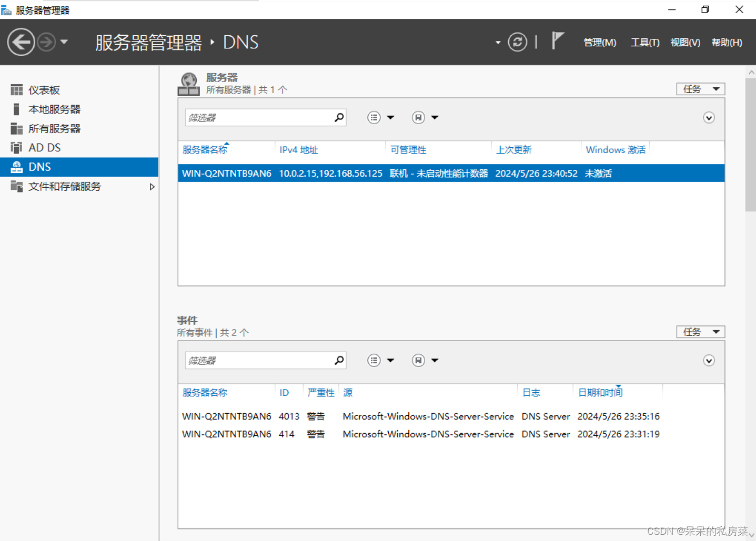Open 任务 dropdown in 事件 section
This screenshot has width=756, height=541.
coord(701,332)
